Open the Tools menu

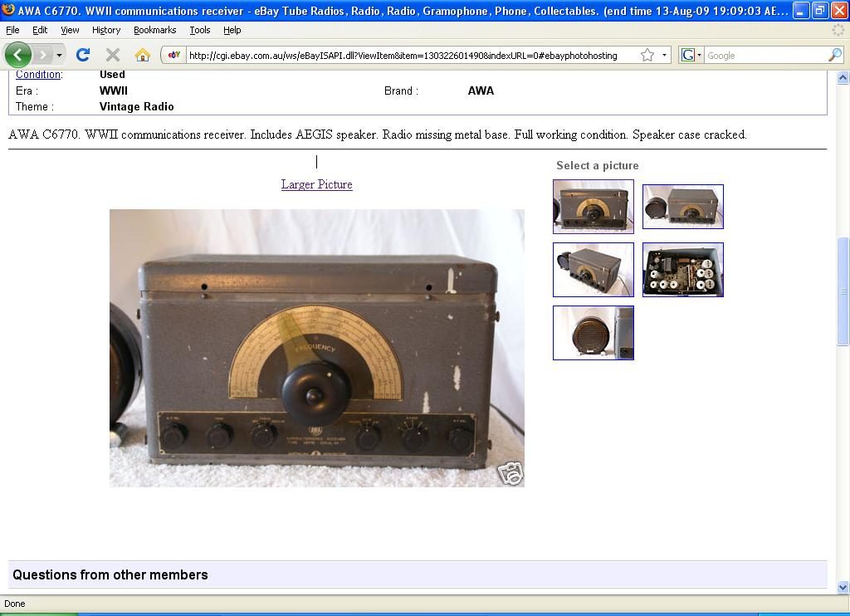(200, 31)
